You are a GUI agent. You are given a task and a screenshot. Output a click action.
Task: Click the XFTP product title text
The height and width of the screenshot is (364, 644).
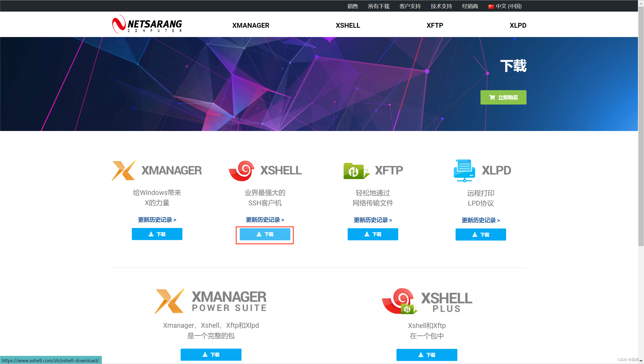389,171
